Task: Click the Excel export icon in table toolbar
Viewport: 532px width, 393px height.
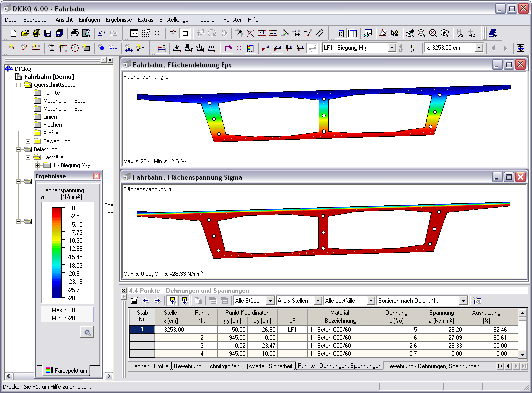Action: click(x=477, y=301)
